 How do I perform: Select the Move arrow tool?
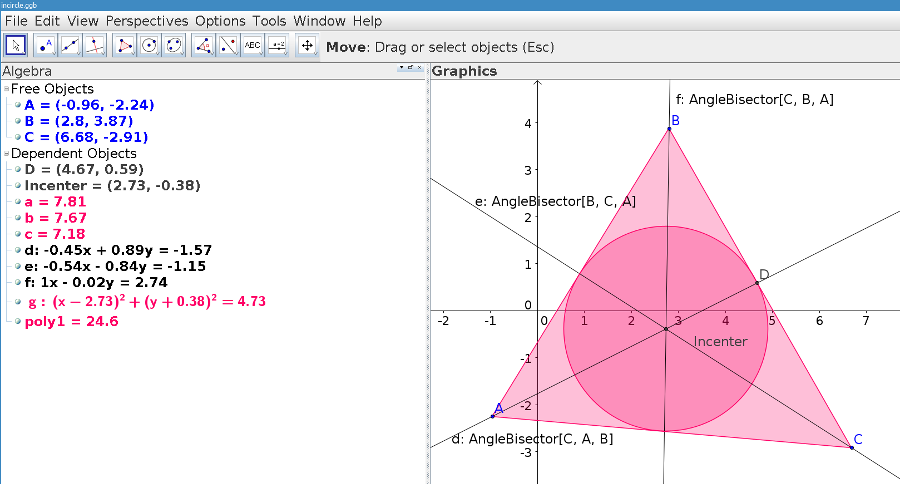click(x=16, y=46)
